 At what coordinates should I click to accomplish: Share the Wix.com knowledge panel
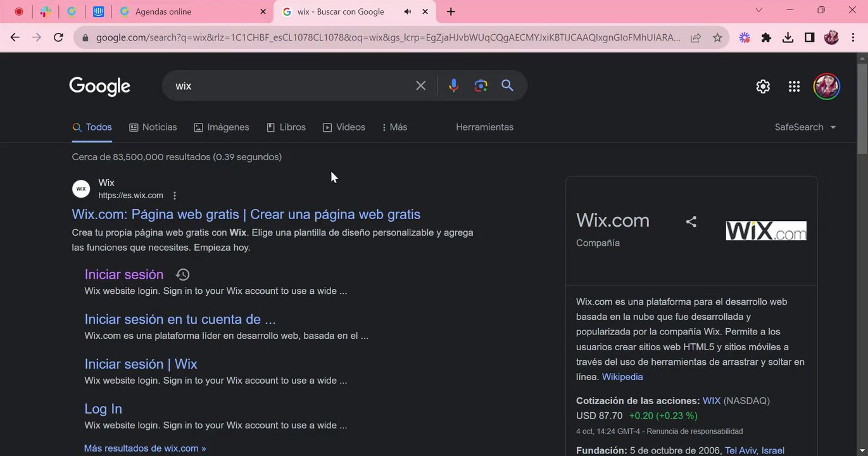pyautogui.click(x=691, y=222)
